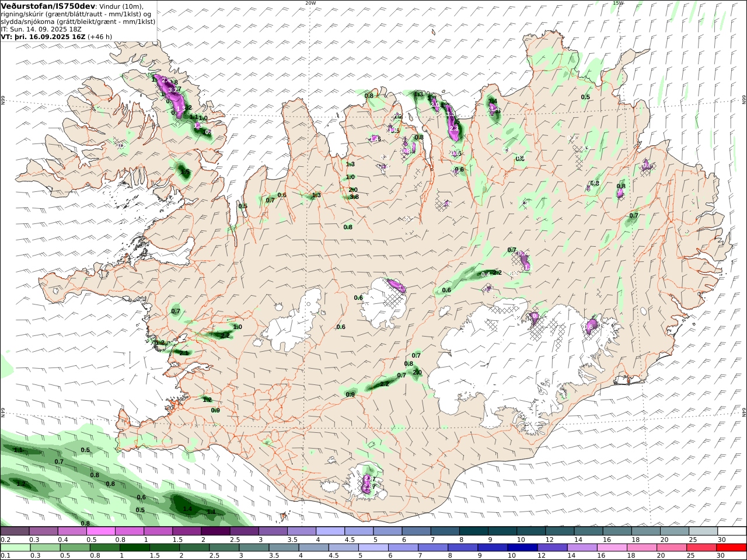Click the '2.1' precipitation value in west Iceland

coord(184,353)
